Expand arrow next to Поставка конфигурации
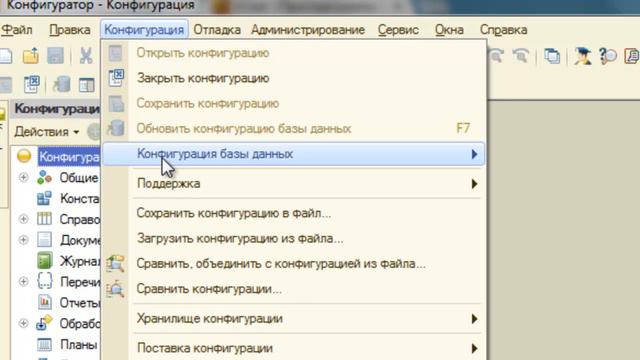 click(x=474, y=349)
